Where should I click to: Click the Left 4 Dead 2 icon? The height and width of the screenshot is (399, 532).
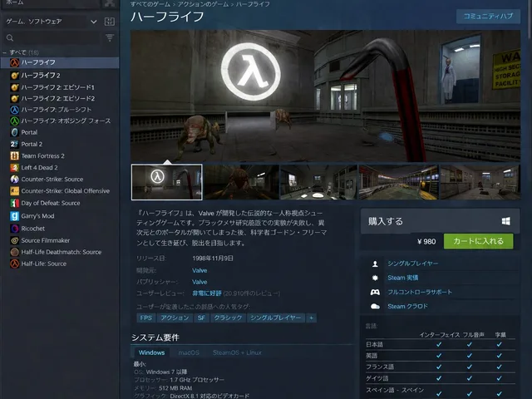(15, 168)
